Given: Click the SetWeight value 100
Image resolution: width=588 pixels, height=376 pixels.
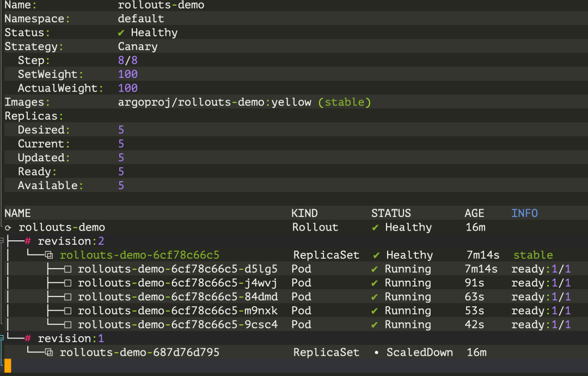Looking at the screenshot, I should [x=128, y=74].
